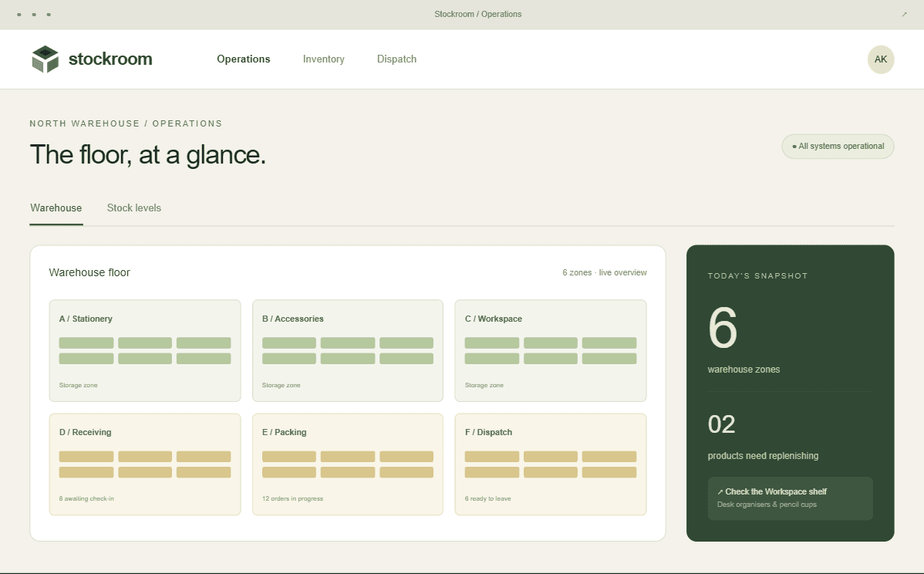Click the 'warehouse zones' label
The width and height of the screenshot is (924, 574).
point(744,370)
